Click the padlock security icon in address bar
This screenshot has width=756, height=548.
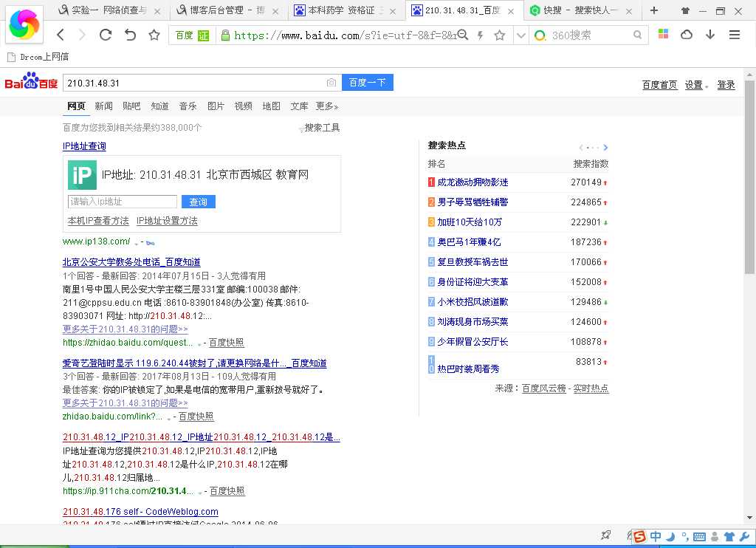tap(224, 35)
